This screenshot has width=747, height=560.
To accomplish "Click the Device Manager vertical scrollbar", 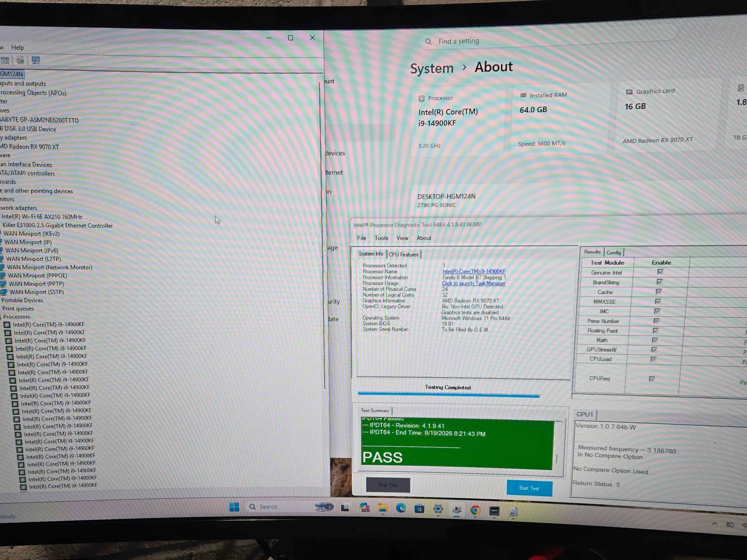I will [322, 236].
